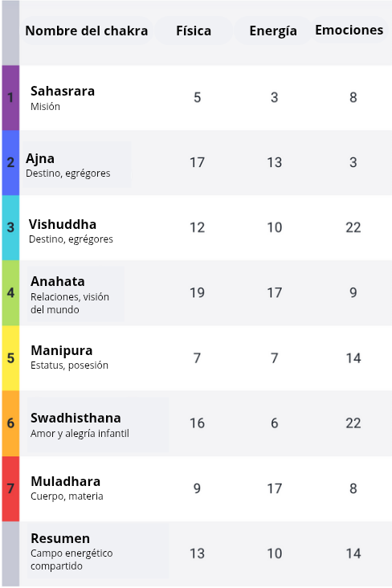Select the Emociones column header
Image resolution: width=392 pixels, height=588 pixels.
pyautogui.click(x=349, y=30)
